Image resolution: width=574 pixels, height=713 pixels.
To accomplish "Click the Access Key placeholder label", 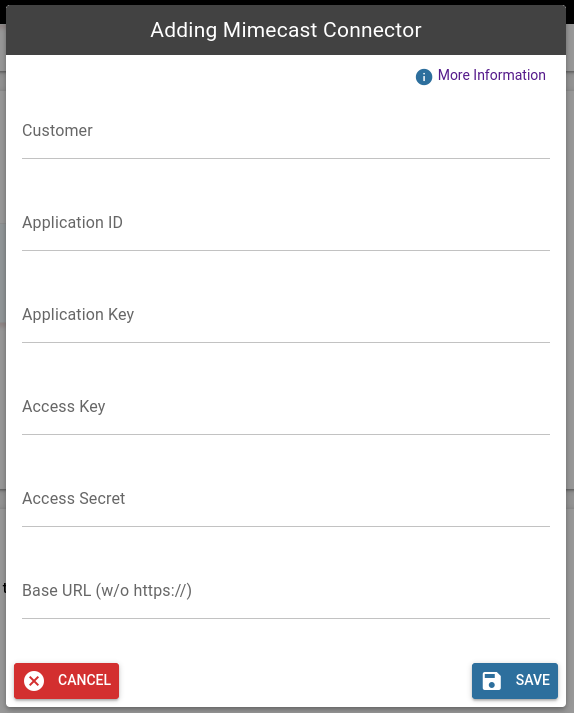I will click(64, 407).
